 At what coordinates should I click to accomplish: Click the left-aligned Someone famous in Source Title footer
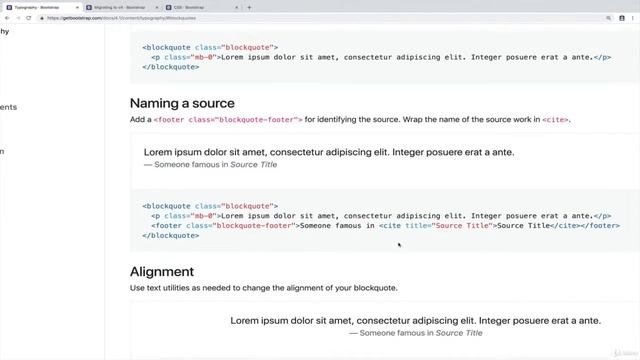point(211,164)
